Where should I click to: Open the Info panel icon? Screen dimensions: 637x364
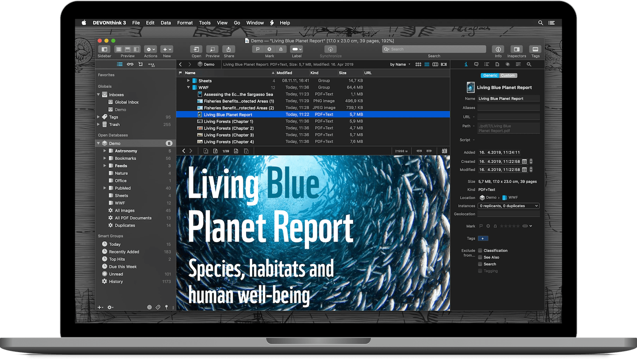pyautogui.click(x=498, y=49)
